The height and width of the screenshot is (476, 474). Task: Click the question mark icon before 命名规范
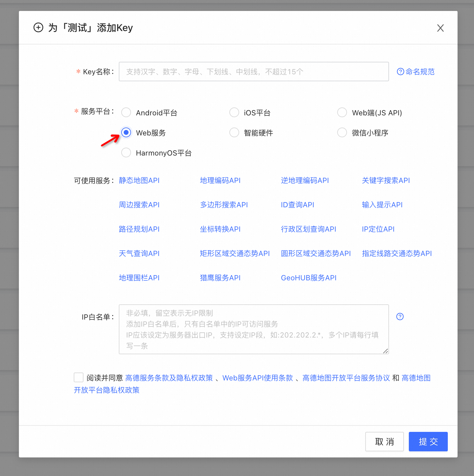(x=400, y=72)
